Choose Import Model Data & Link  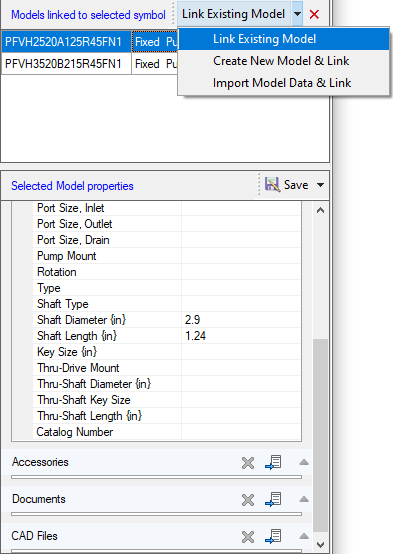(x=282, y=83)
